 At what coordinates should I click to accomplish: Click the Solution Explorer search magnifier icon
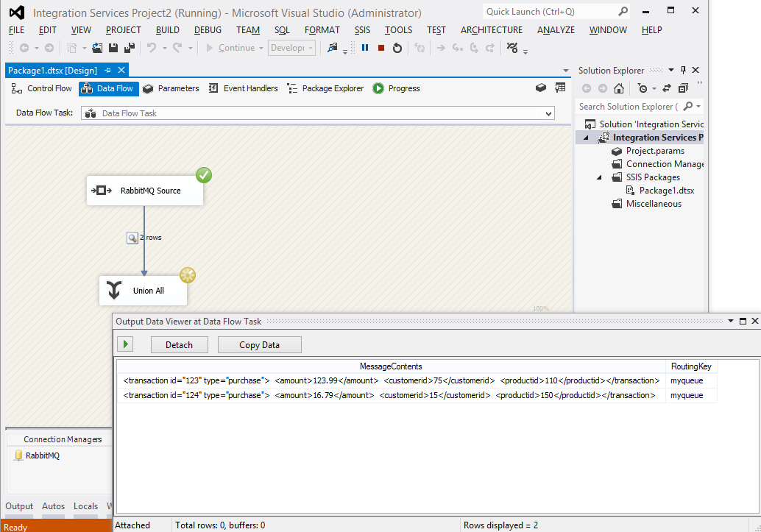[x=687, y=106]
